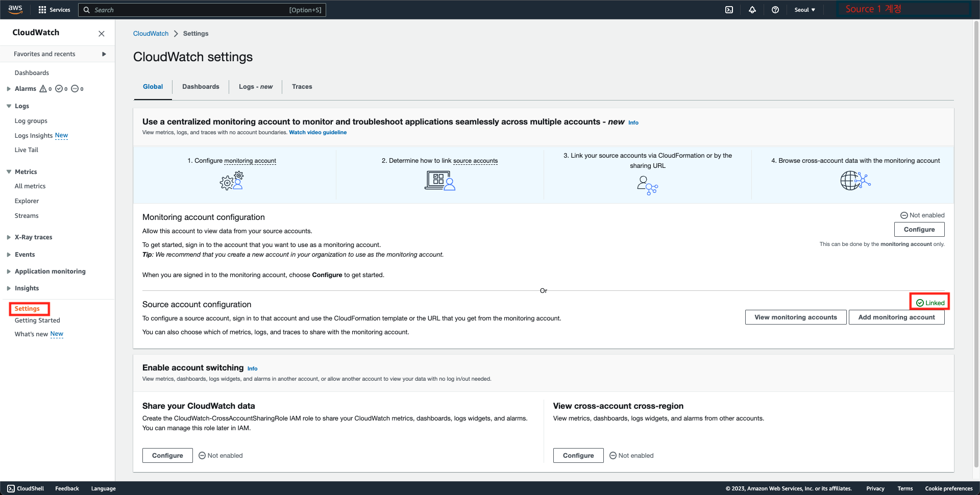Click Add monitoring account

click(896, 317)
